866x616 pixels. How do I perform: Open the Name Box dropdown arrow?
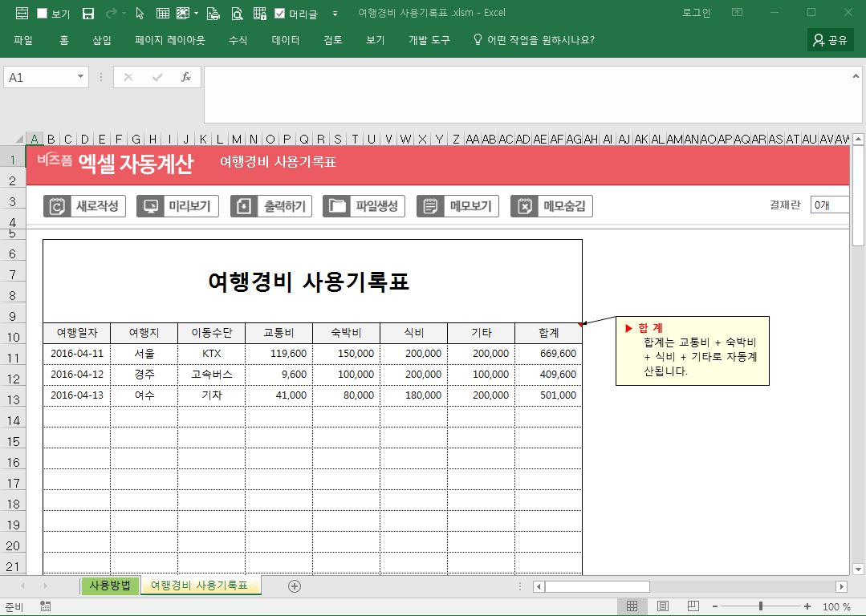pyautogui.click(x=80, y=77)
